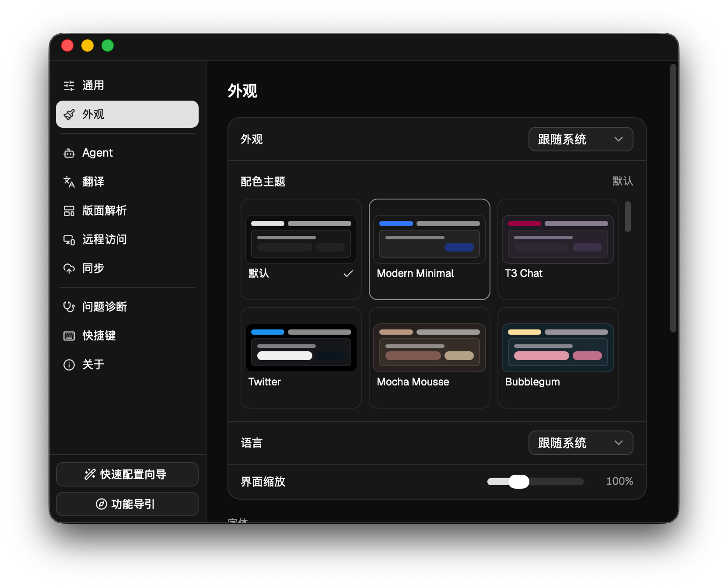This screenshot has width=728, height=588.
Task: Click the remote devices icon beside 远程访问
Action: tap(69, 240)
